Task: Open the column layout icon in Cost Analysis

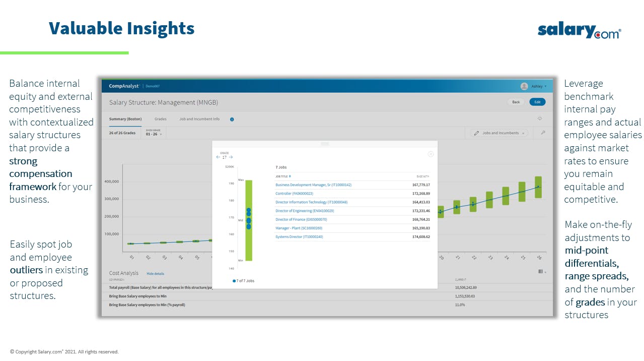Action: (x=541, y=271)
